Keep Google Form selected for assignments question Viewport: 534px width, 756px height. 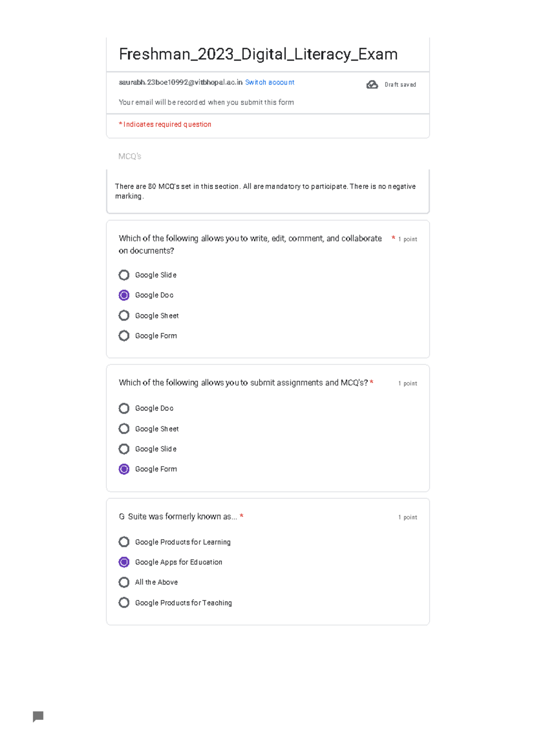click(124, 469)
